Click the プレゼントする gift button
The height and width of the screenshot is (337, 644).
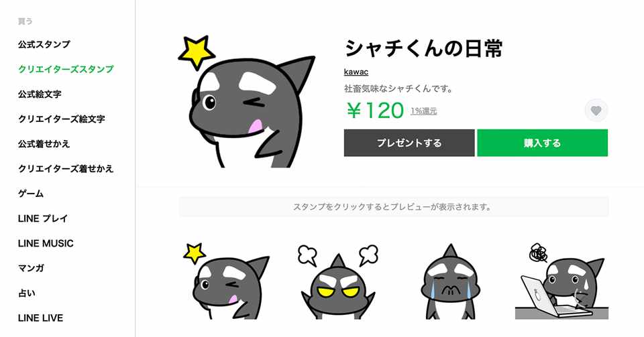click(409, 143)
